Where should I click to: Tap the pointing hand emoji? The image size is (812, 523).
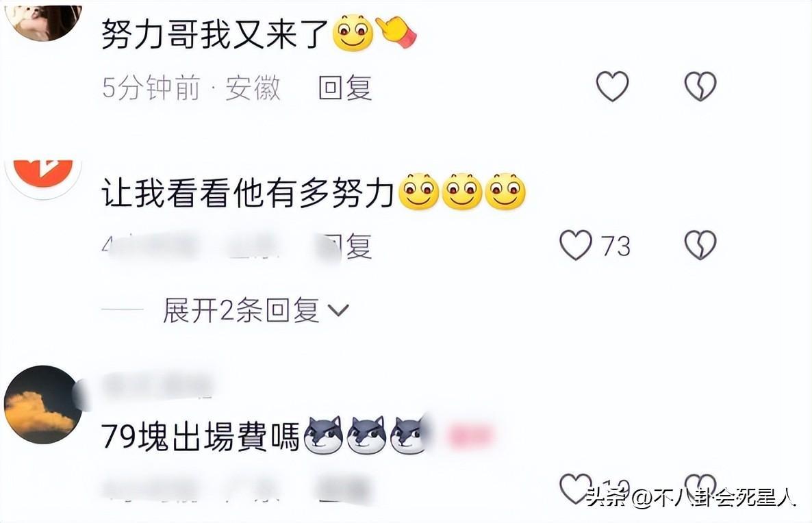pyautogui.click(x=396, y=33)
